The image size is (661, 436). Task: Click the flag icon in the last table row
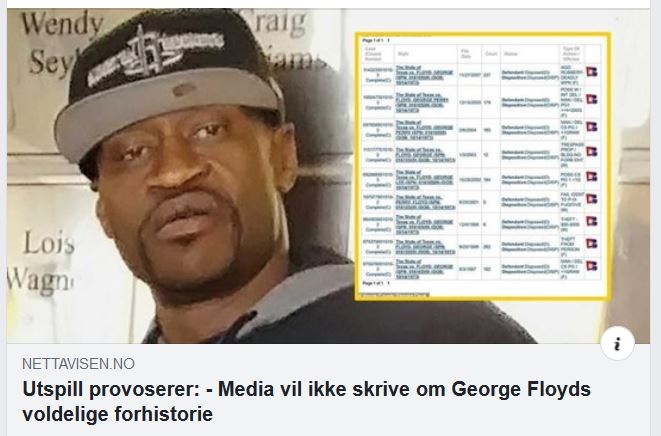[591, 266]
